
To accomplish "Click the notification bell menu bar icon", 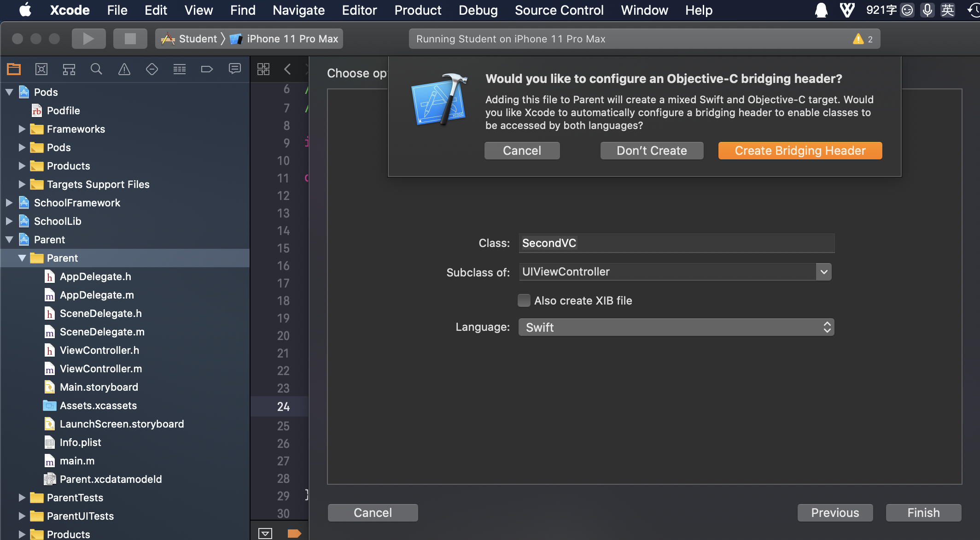I will coord(821,10).
